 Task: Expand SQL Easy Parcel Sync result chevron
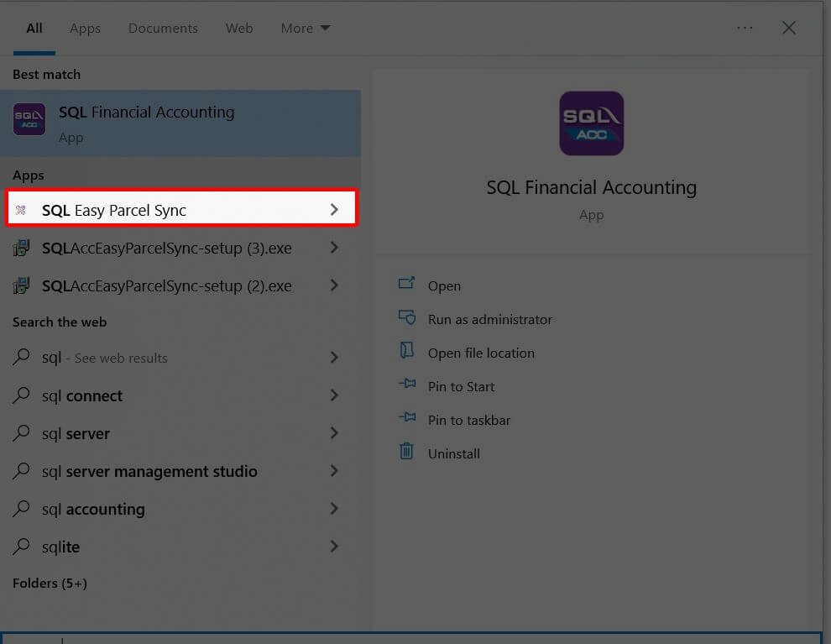pyautogui.click(x=334, y=209)
